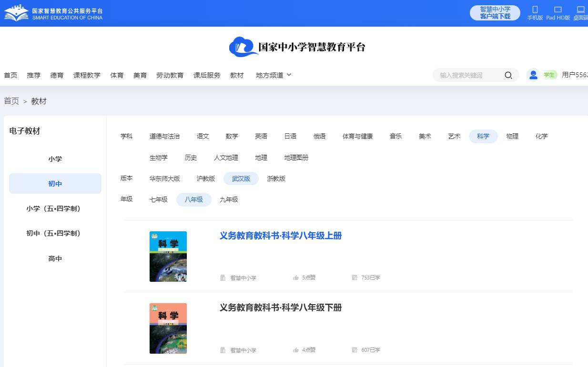The width and height of the screenshot is (588, 367).
Task: Choose 七年级 grade filter
Action: pyautogui.click(x=159, y=199)
